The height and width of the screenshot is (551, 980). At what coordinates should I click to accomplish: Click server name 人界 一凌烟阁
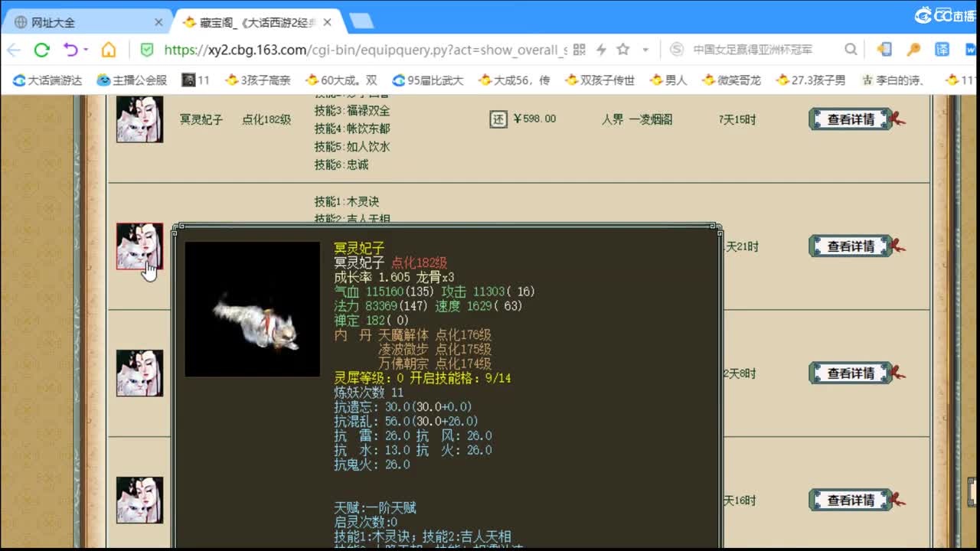[637, 119]
